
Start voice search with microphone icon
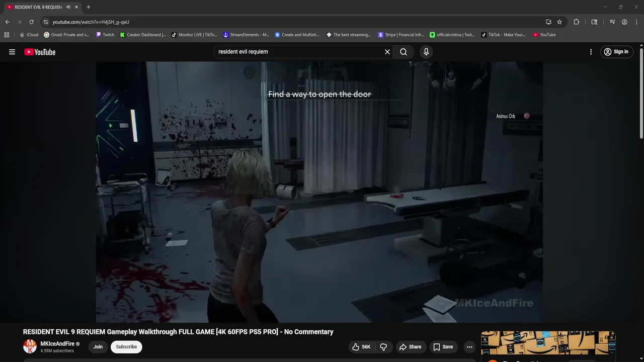click(x=426, y=52)
